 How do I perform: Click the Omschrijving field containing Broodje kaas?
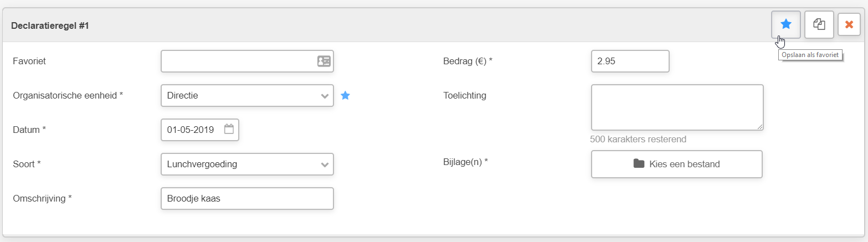pyautogui.click(x=248, y=198)
